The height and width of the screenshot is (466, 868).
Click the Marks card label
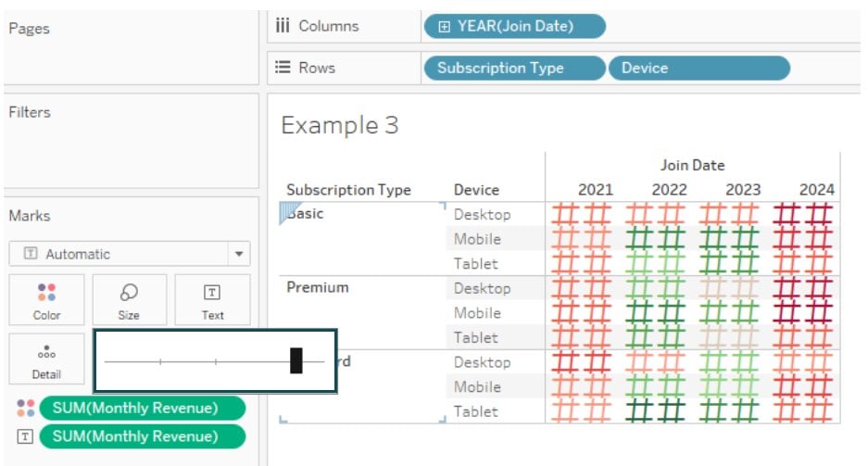pyautogui.click(x=30, y=216)
